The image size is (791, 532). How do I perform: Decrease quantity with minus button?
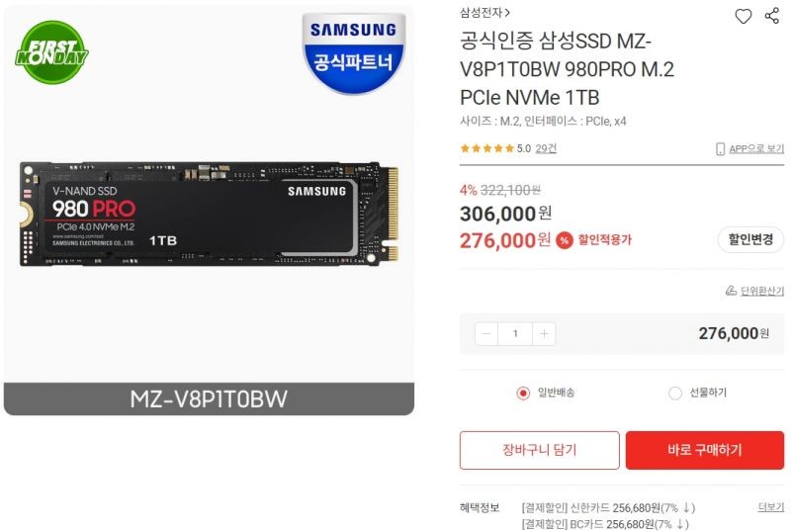point(486,333)
